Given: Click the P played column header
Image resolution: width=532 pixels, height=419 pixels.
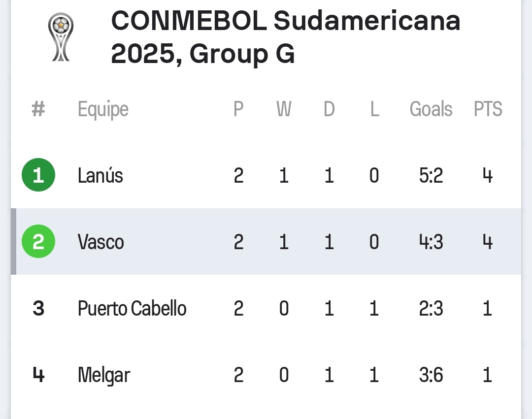Looking at the screenshot, I should pyautogui.click(x=238, y=109).
